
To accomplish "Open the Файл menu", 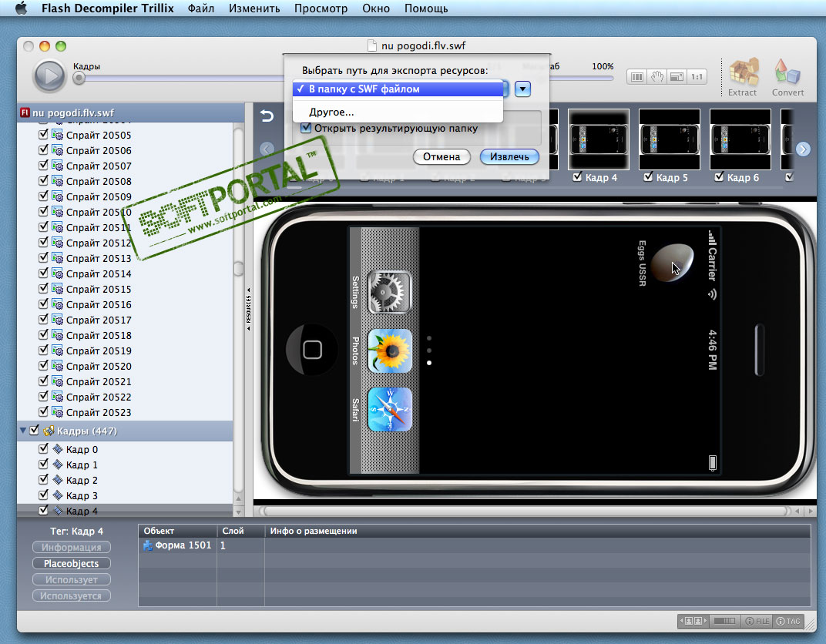I will click(200, 8).
